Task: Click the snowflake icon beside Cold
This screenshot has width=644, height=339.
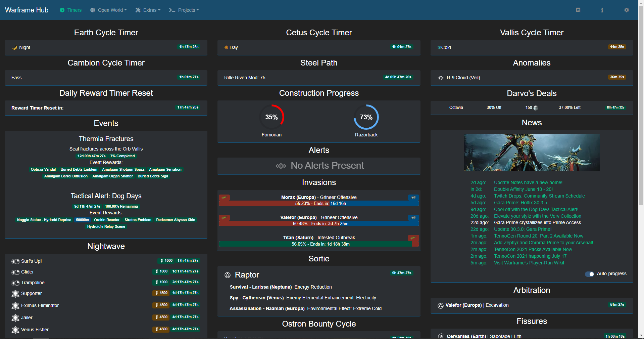Action: point(439,47)
